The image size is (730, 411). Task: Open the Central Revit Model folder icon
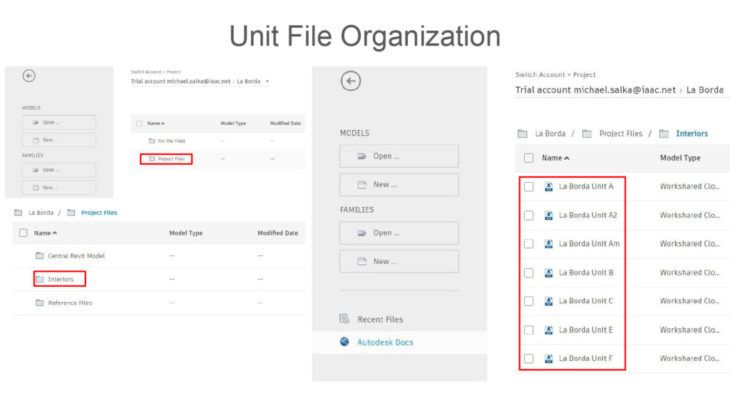click(x=39, y=256)
